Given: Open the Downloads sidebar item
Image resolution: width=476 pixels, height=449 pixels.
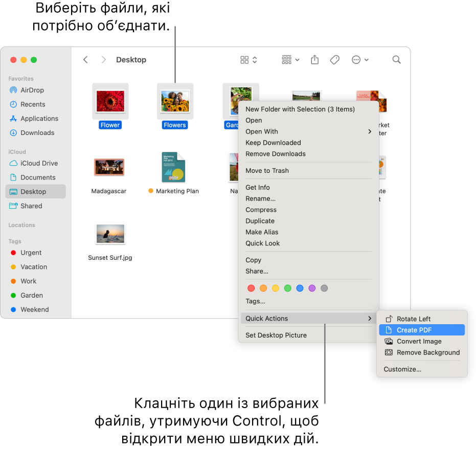Looking at the screenshot, I should (37, 133).
